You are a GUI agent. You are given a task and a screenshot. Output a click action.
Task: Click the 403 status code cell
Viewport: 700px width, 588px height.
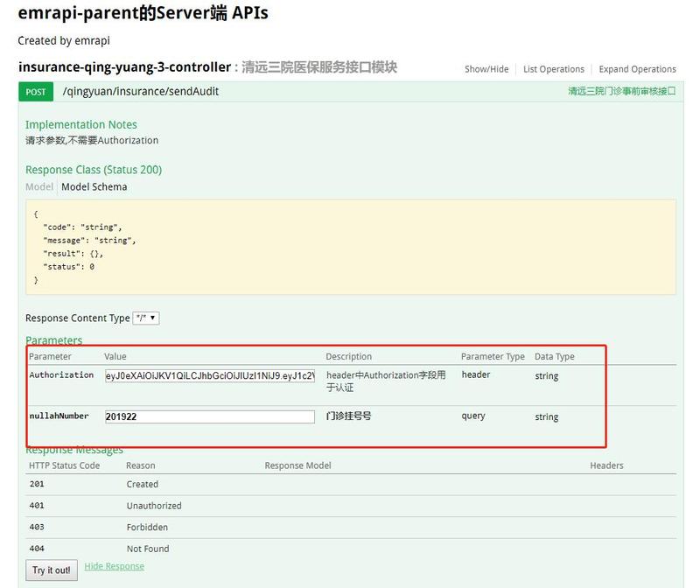[x=37, y=527]
